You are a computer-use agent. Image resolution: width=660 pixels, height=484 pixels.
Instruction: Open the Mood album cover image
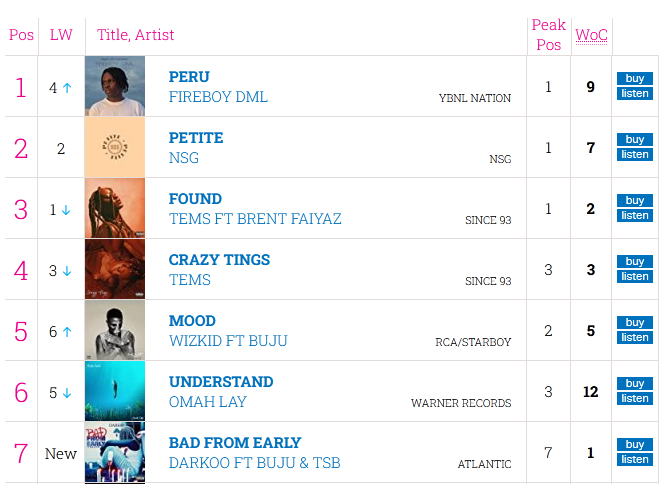pyautogui.click(x=115, y=331)
